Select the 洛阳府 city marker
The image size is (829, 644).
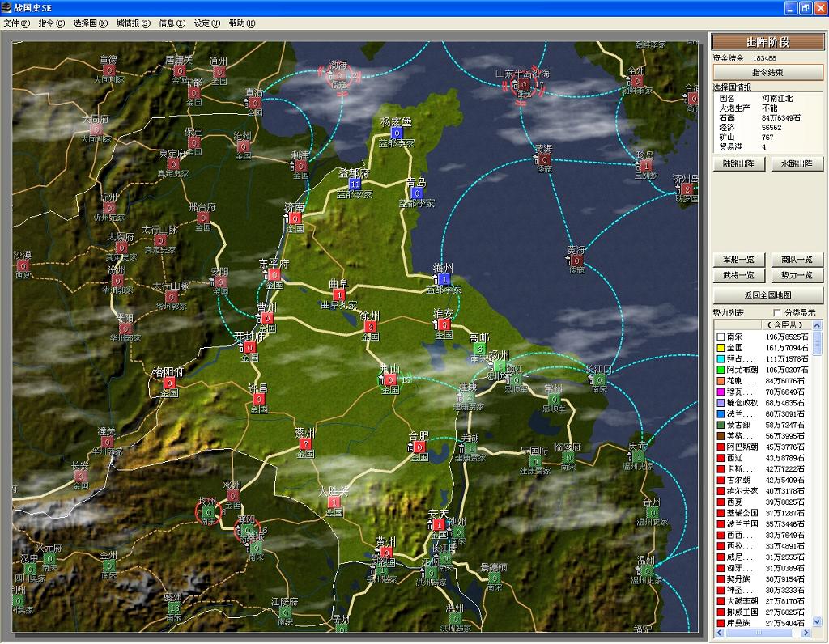pyautogui.click(x=169, y=383)
